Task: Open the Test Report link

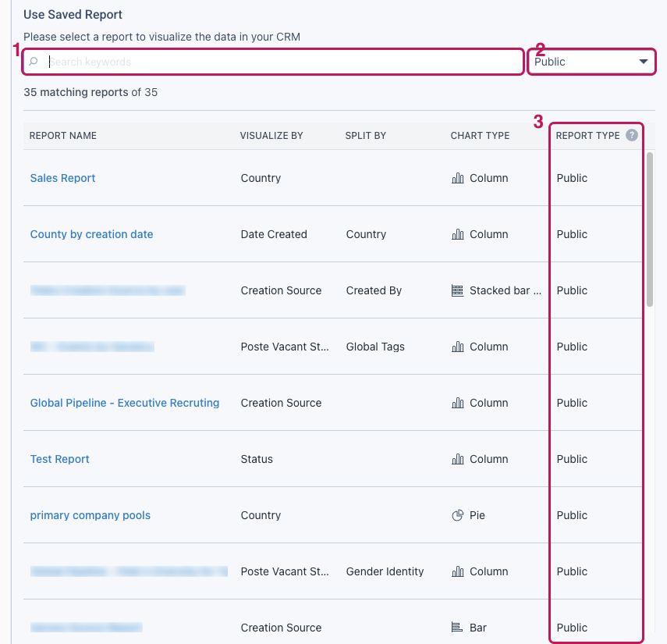Action: tap(59, 459)
